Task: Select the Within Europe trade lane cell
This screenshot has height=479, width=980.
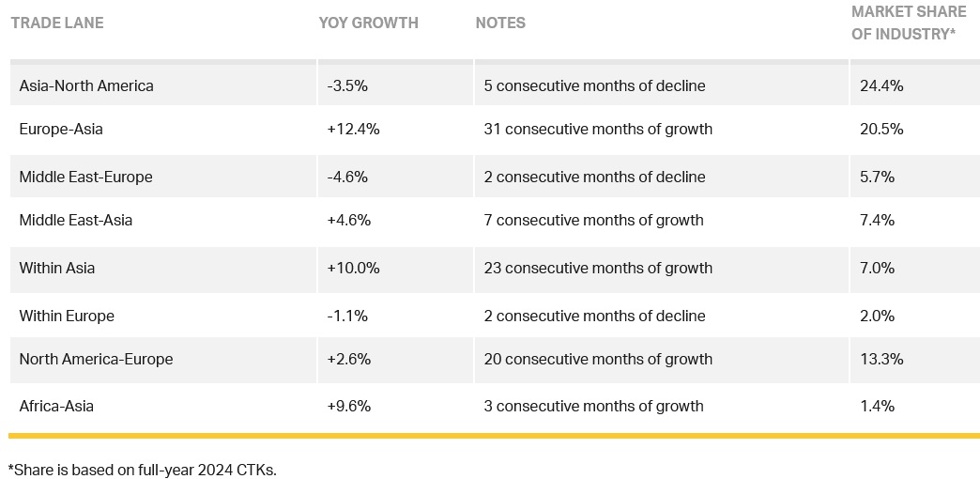Action: click(67, 316)
